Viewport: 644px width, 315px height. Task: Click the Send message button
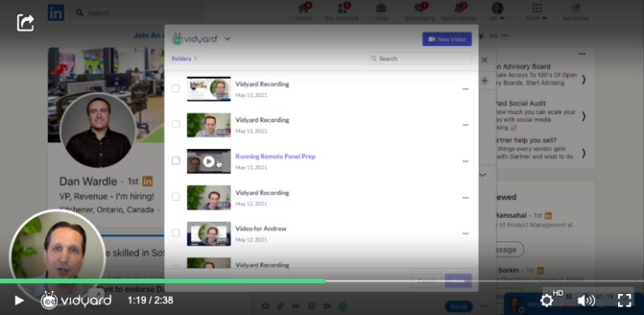(459, 307)
